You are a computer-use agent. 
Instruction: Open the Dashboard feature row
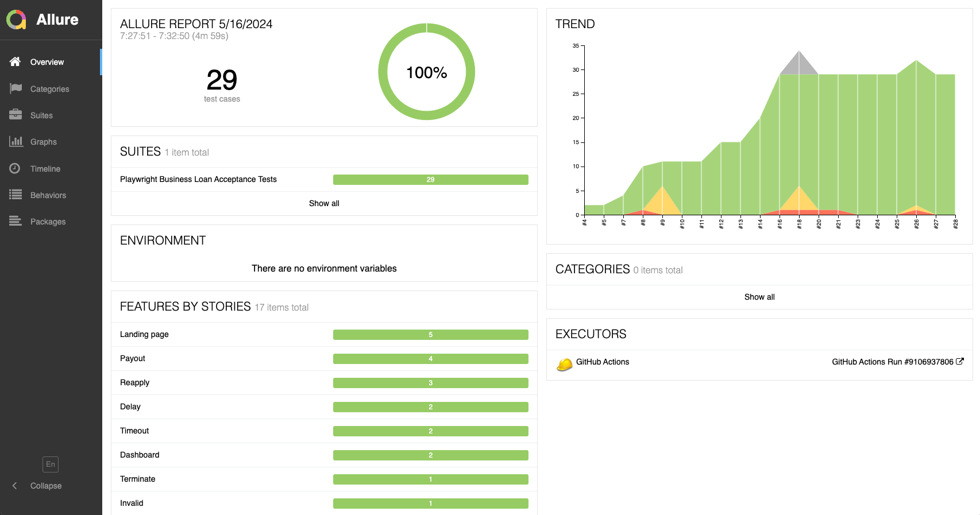[x=324, y=455]
